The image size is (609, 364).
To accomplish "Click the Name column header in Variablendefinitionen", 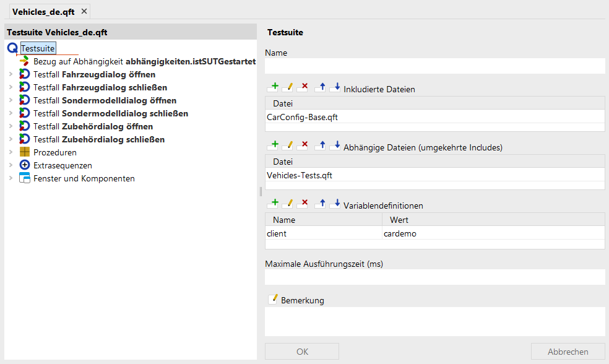I will point(324,220).
